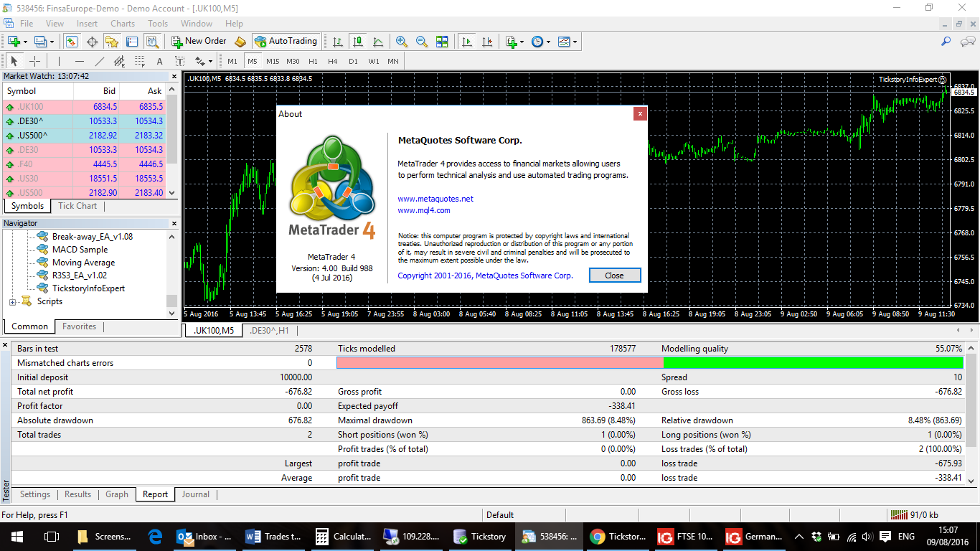This screenshot has height=551, width=980.
Task: Open Outlook Inbox from the taskbar
Action: 205,536
